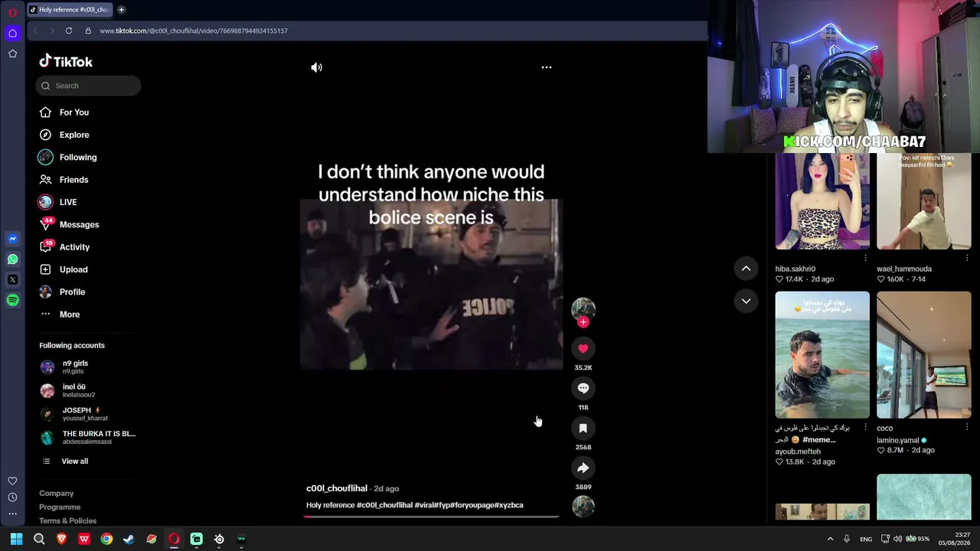Screen dimensions: 980x551
Task: Show hidden system tray icons
Action: coord(830,539)
